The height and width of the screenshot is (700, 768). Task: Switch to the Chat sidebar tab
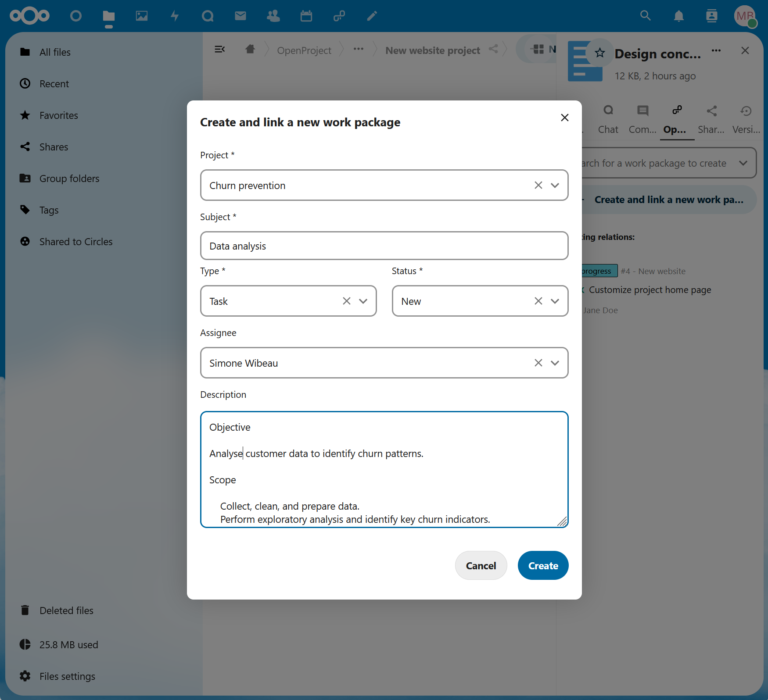[x=608, y=119]
